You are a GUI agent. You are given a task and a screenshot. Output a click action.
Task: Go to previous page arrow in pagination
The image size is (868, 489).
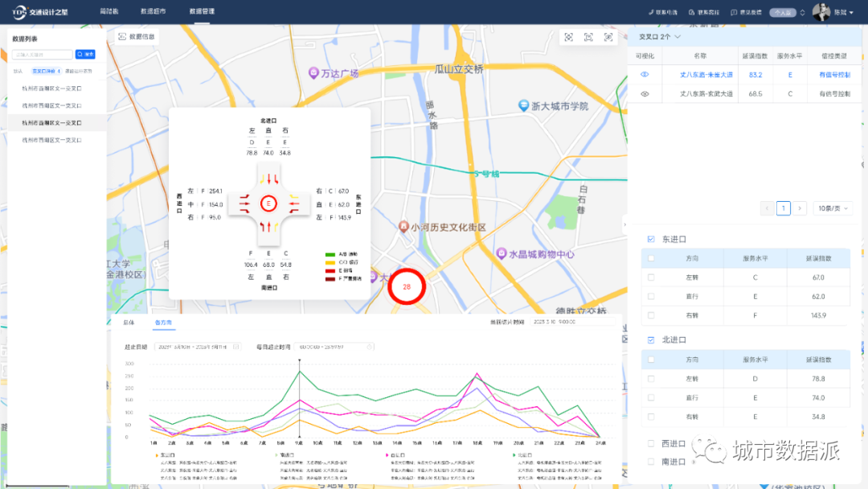pos(768,208)
